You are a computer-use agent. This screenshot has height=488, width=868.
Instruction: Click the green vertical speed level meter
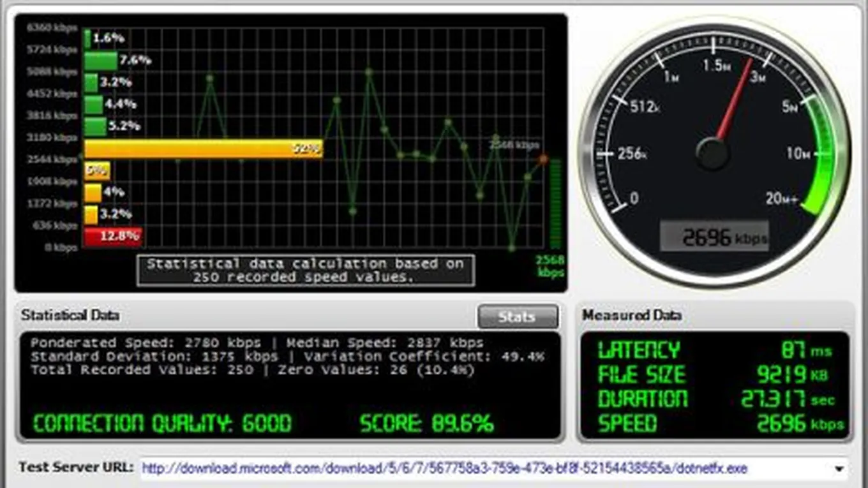tap(555, 203)
